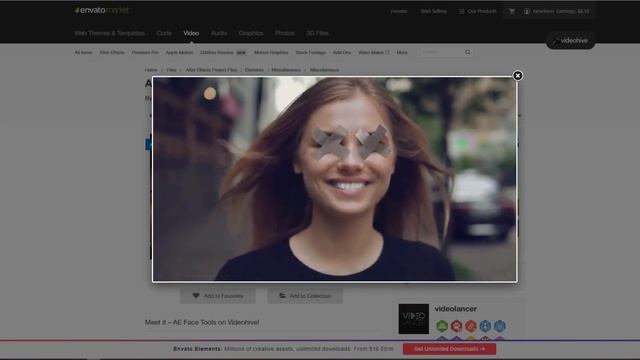Click the woman preview video frame
640x360 pixels.
tap(334, 179)
